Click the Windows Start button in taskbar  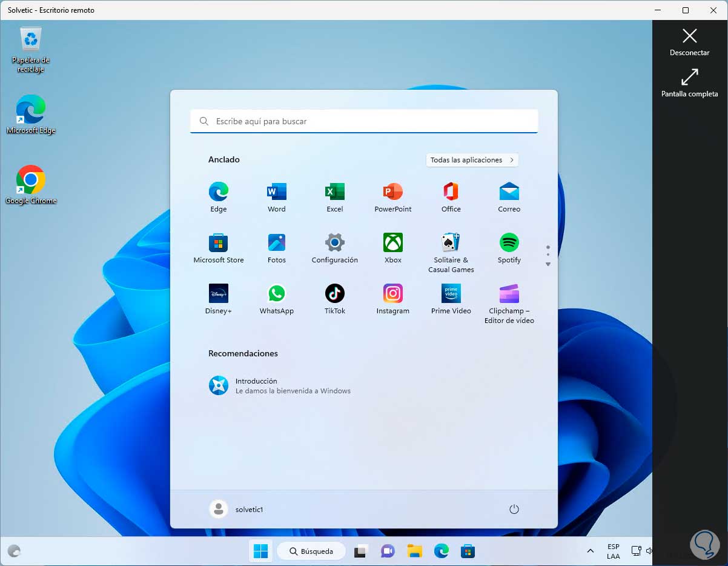point(261,551)
